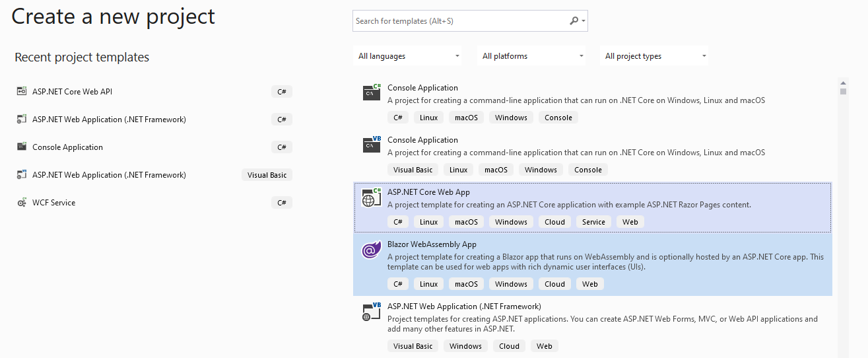
Task: Click macOS tag under VB Console Application
Action: (x=496, y=170)
